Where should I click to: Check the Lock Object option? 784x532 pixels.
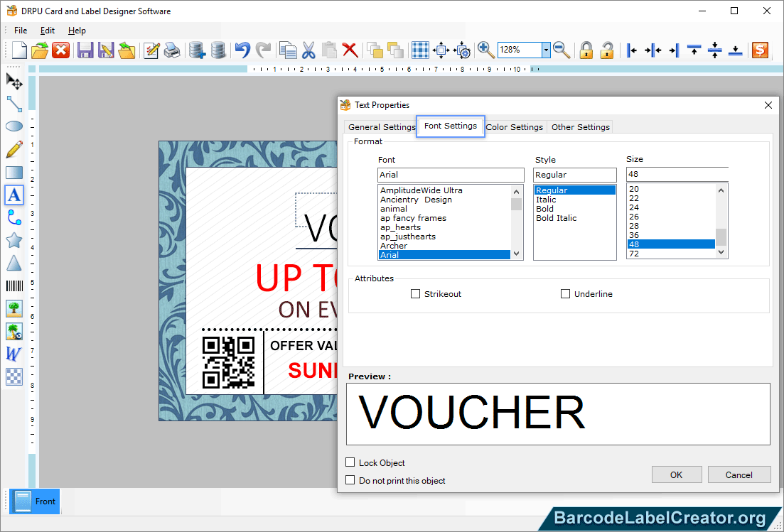click(350, 462)
